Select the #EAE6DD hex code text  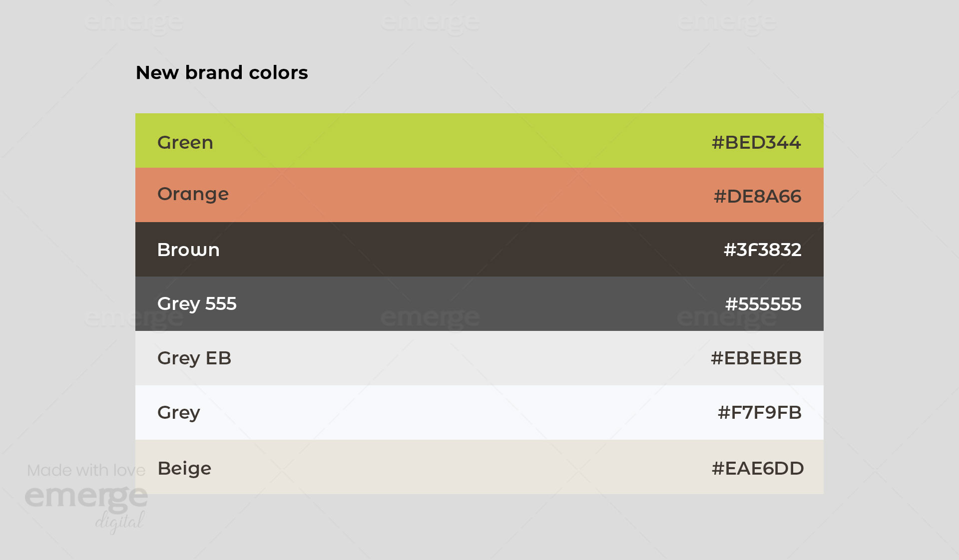click(758, 468)
